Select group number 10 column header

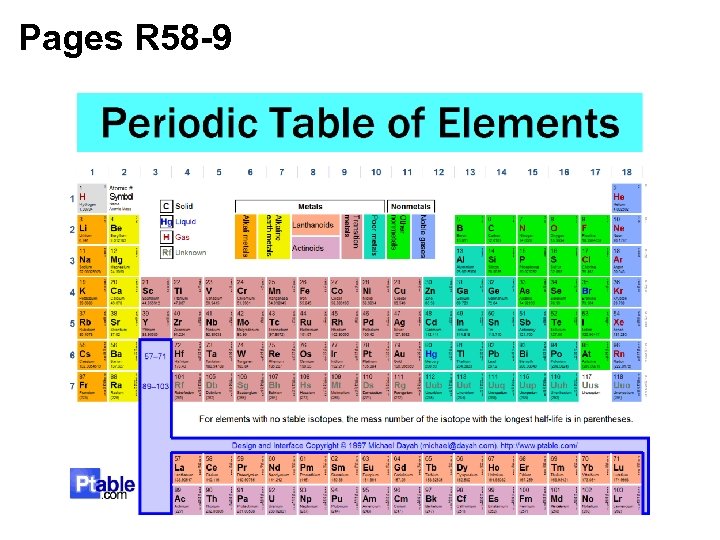(x=376, y=172)
